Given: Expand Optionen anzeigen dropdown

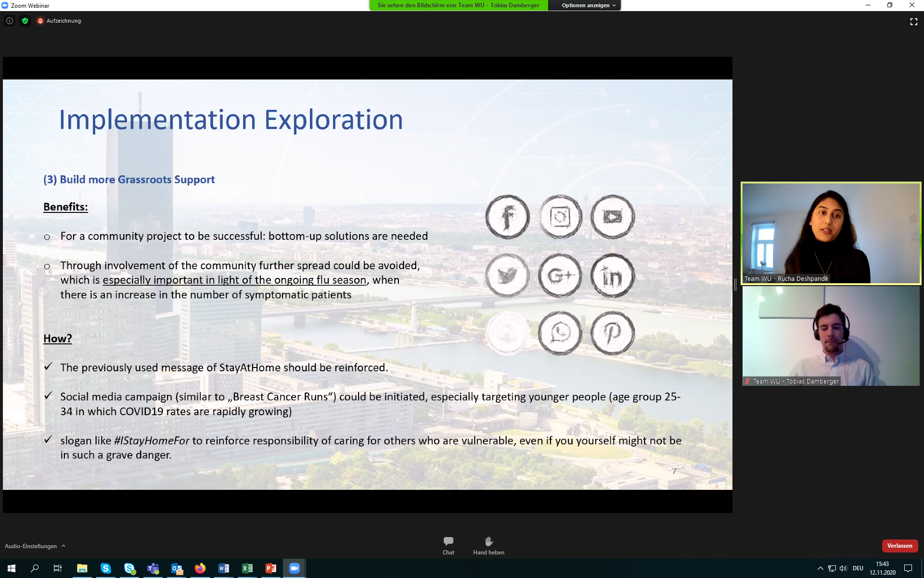Looking at the screenshot, I should 588,5.
